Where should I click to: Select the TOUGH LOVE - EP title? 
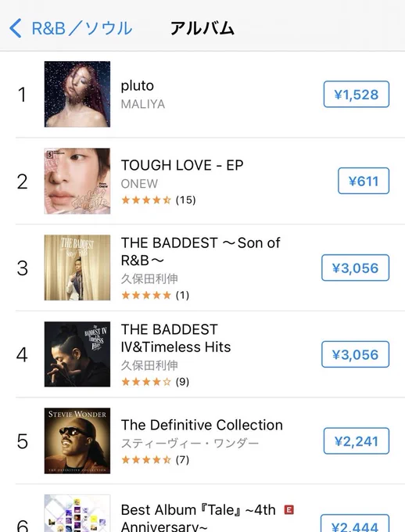[182, 165]
